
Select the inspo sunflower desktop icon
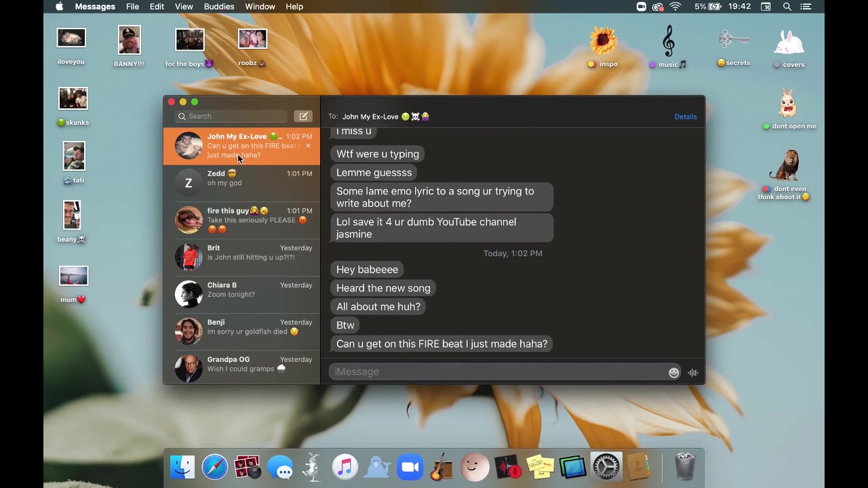[x=603, y=47]
